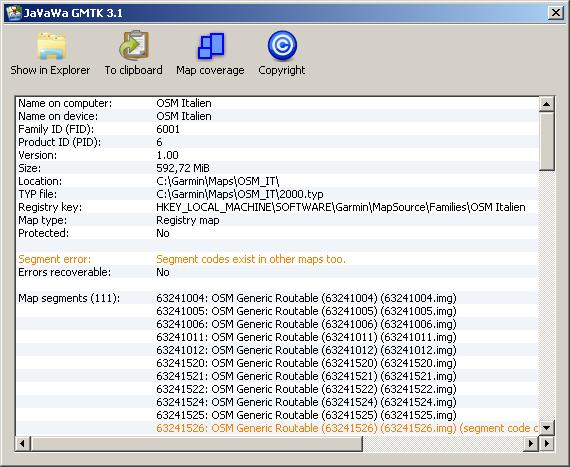This screenshot has width=570, height=467.
Task: Click the last right arrow of the horizontal scrollbar
Action: tap(547, 443)
